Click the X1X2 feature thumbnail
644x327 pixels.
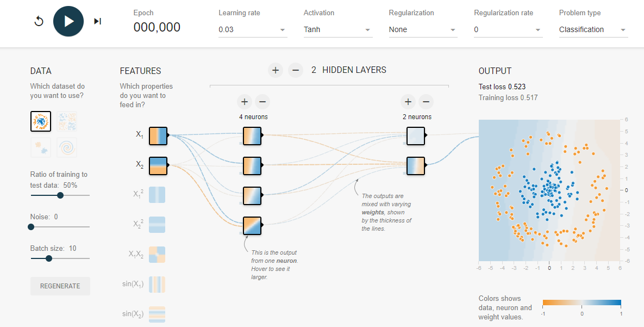157,254
